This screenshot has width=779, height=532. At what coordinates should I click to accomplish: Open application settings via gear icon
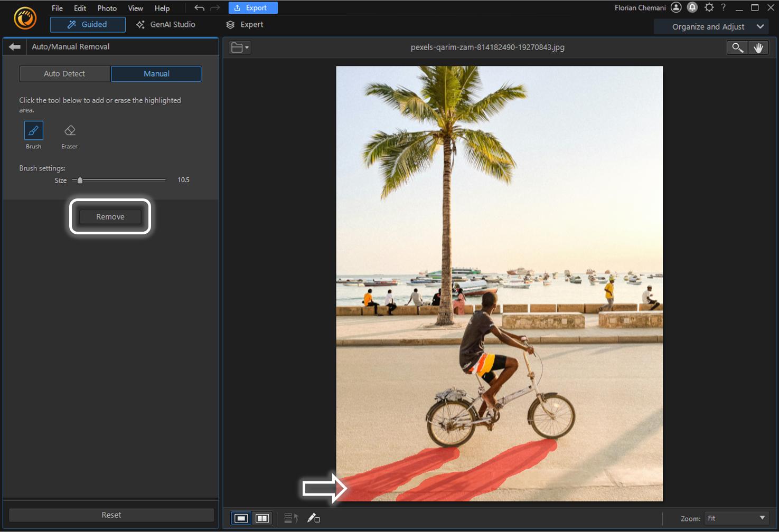click(x=709, y=7)
